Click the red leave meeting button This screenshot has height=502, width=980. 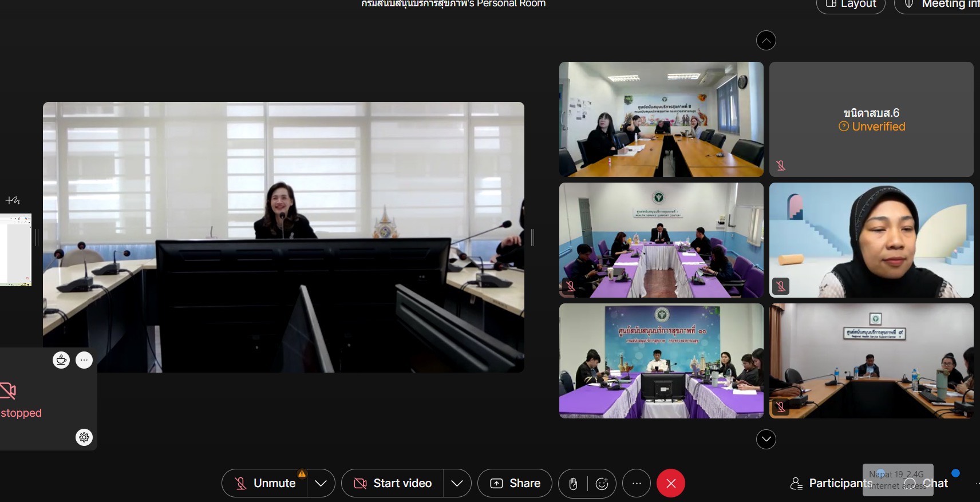(x=671, y=484)
